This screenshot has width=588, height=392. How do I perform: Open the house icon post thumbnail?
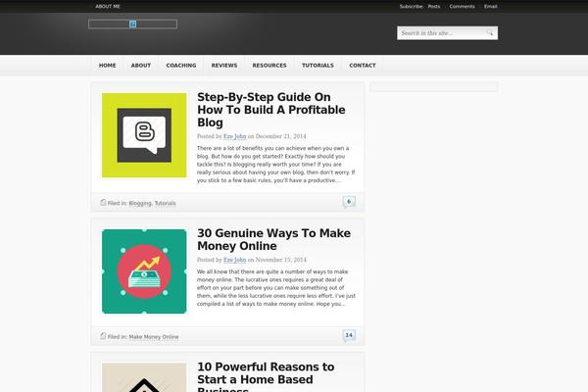pyautogui.click(x=144, y=377)
